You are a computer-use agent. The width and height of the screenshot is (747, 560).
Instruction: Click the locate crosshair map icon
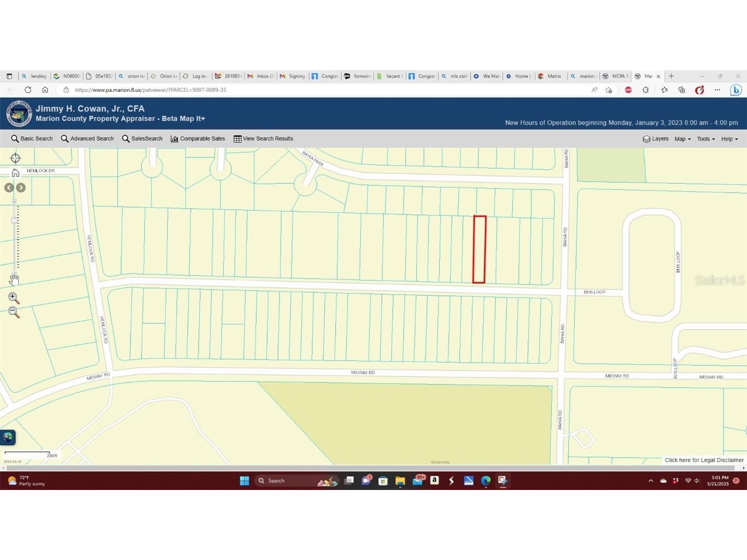[15, 158]
